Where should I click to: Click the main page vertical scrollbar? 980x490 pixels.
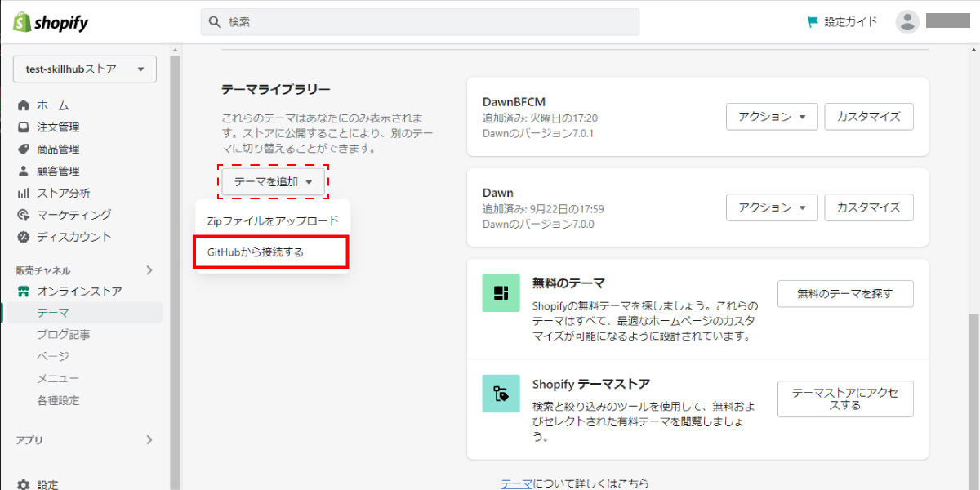click(973, 400)
